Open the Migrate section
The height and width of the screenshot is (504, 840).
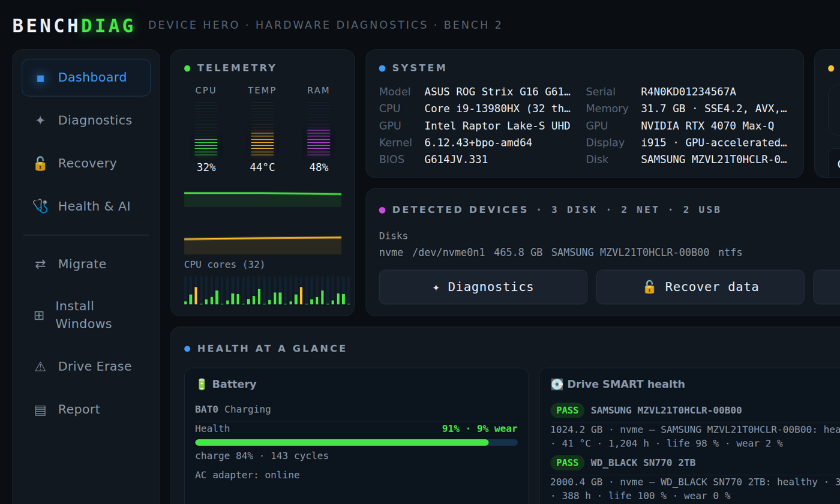(x=86, y=264)
